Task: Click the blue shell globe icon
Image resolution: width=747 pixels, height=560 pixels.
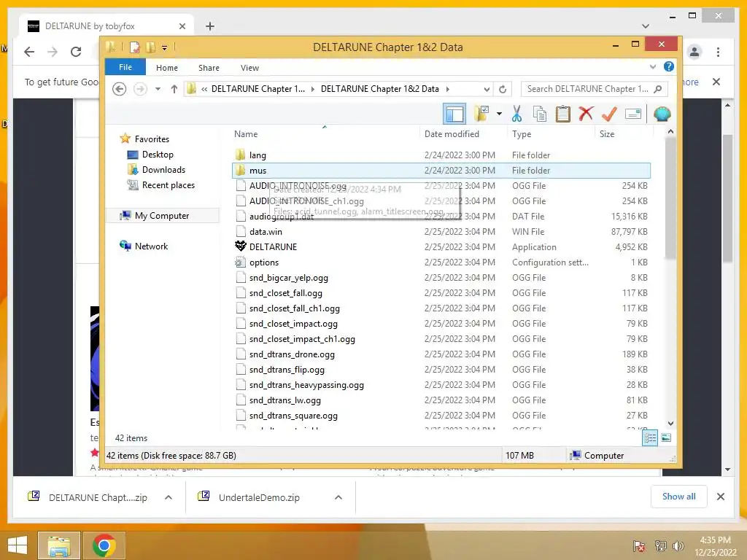Action: pyautogui.click(x=662, y=114)
